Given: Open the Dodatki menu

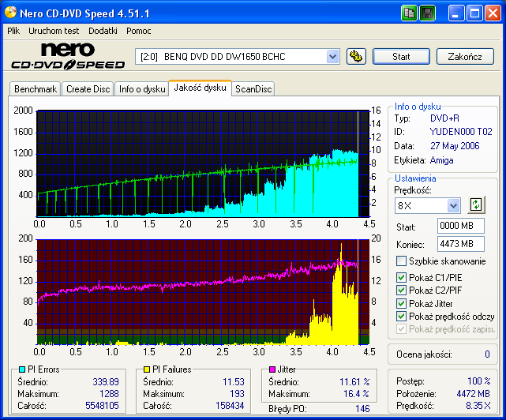Looking at the screenshot, I should pyautogui.click(x=103, y=31).
